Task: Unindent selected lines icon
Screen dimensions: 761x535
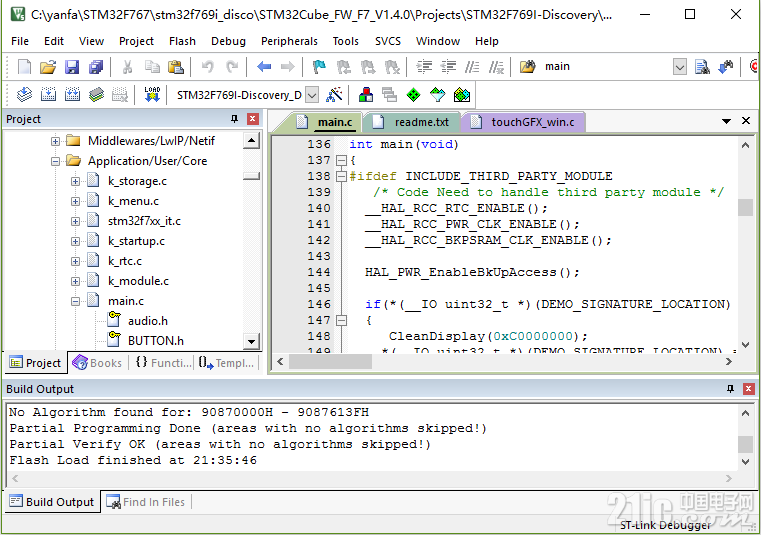Action: tap(448, 67)
